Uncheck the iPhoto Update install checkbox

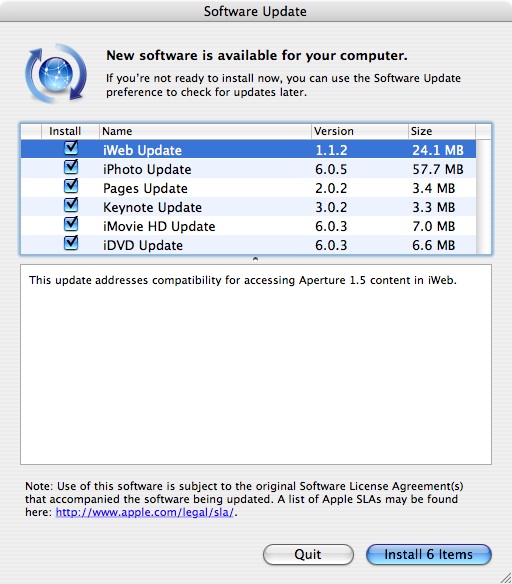click(71, 167)
